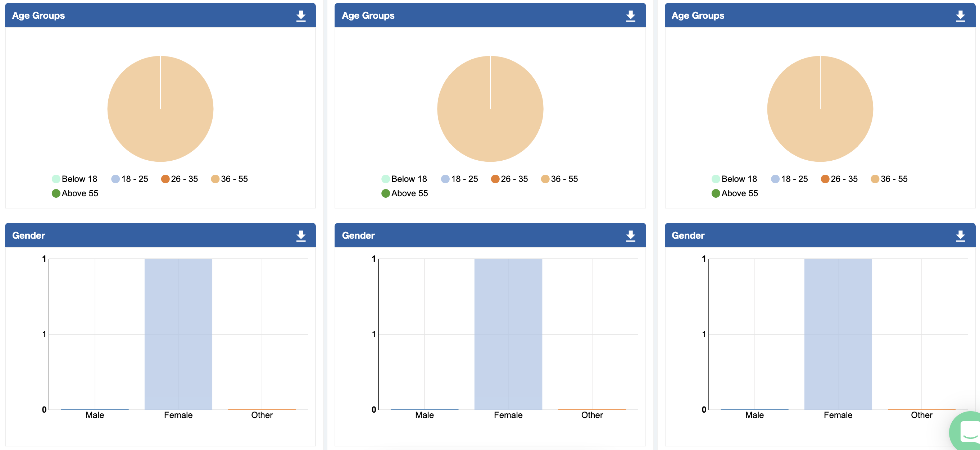This screenshot has width=980, height=450.
Task: Download the middle Gender chart
Action: [631, 236]
